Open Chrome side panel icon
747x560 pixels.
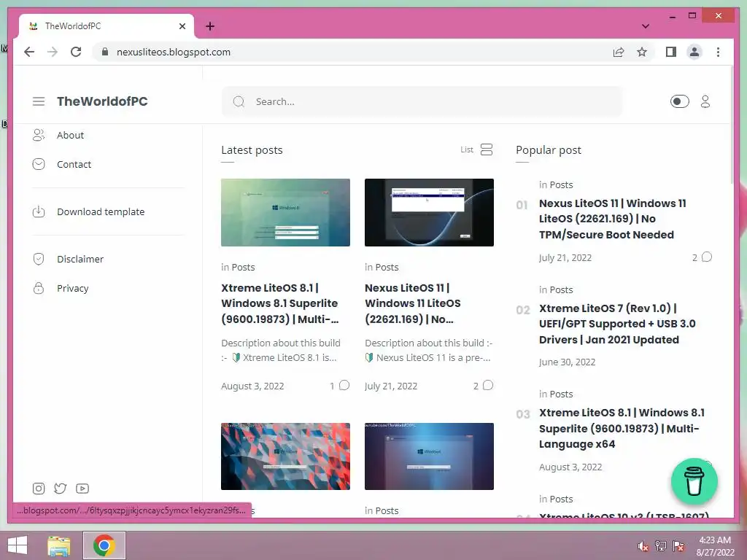671,52
